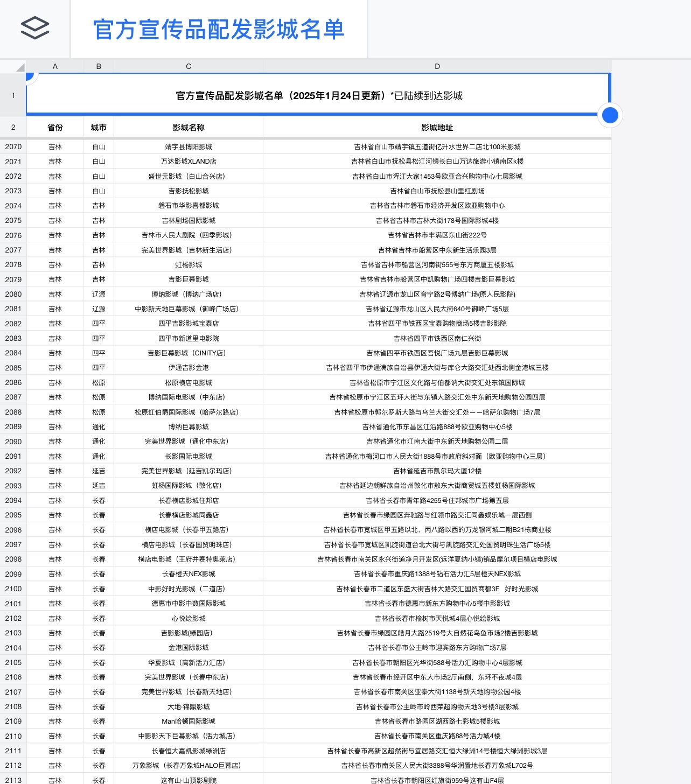Viewport: 691px width, 784px height.
Task: Click cell 完美世界影城（长春新天地店）
Action: click(189, 691)
